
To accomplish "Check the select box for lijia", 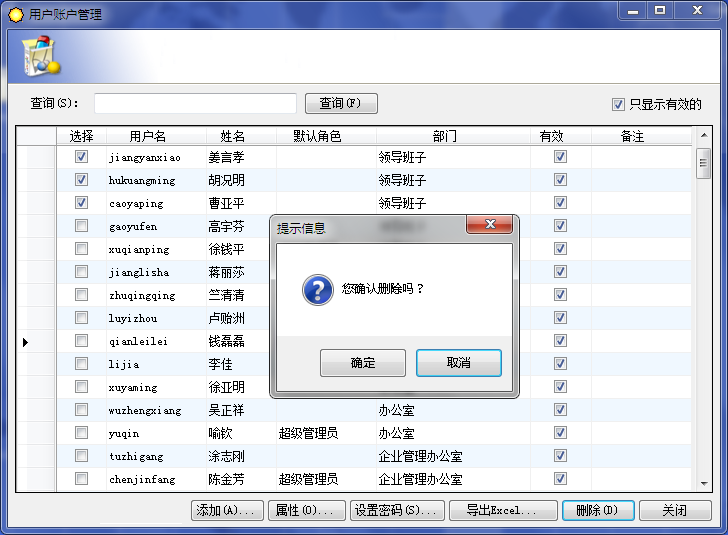I will pyautogui.click(x=81, y=363).
